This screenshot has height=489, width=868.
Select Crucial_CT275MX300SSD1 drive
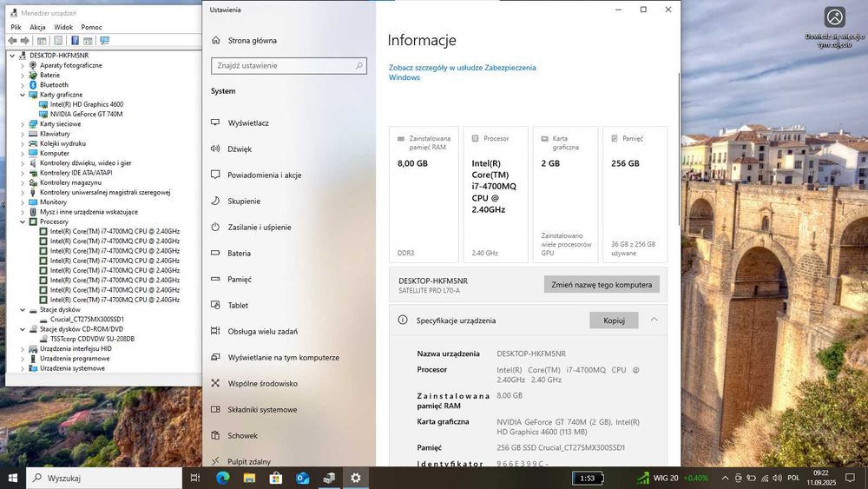87,320
